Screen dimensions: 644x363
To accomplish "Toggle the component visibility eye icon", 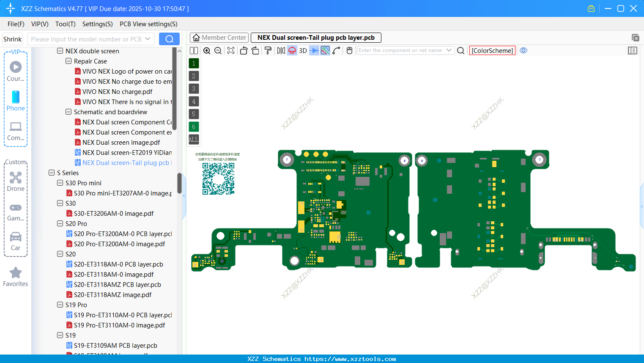I will tap(523, 50).
